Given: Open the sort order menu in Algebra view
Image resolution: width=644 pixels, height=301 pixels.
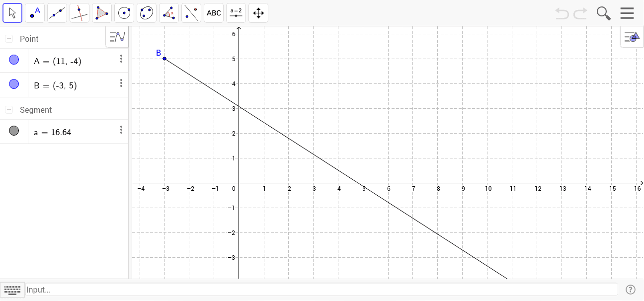Looking at the screenshot, I should [117, 36].
